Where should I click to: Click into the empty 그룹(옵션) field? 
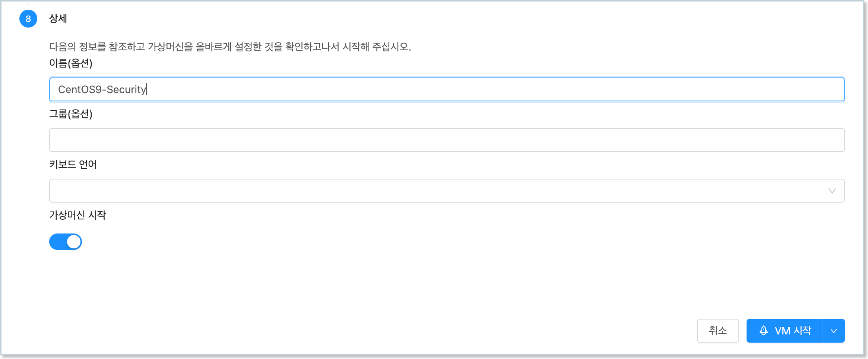446,140
